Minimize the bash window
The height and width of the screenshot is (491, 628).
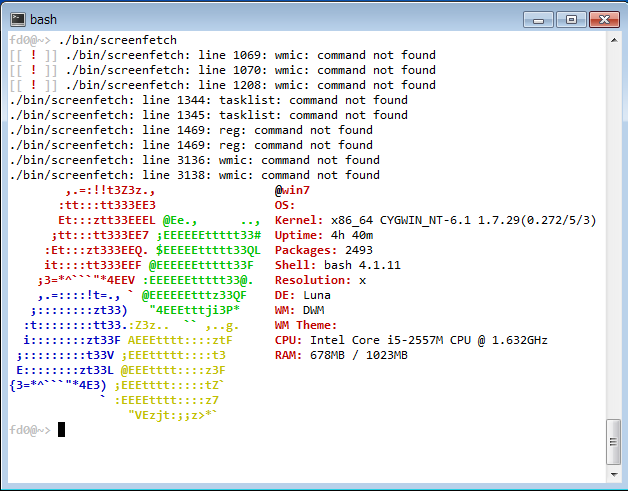click(539, 20)
